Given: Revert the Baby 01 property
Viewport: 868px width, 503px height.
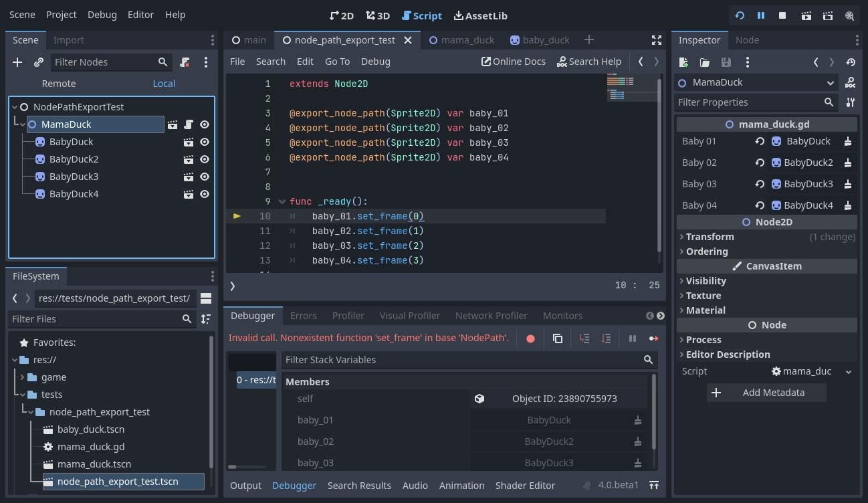Looking at the screenshot, I should [x=760, y=141].
